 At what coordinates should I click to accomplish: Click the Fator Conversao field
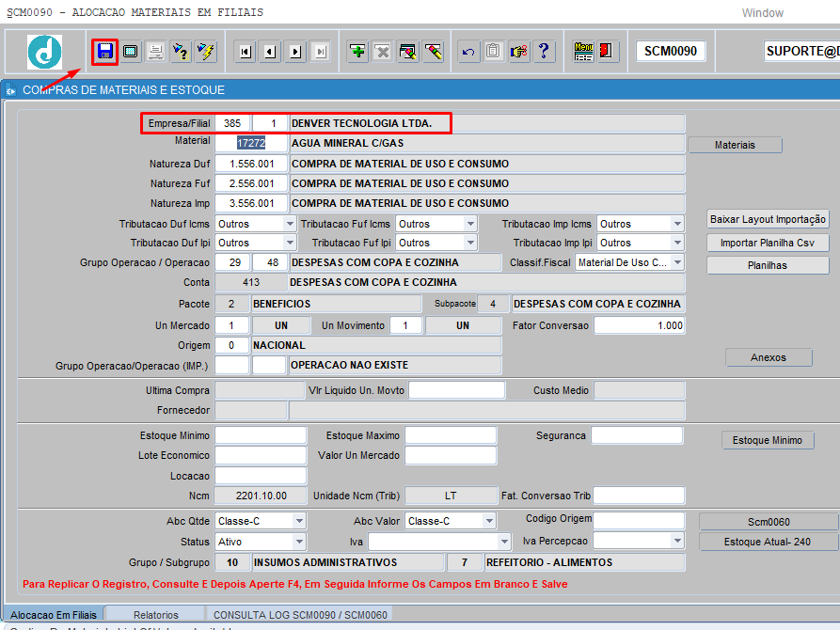tap(640, 325)
